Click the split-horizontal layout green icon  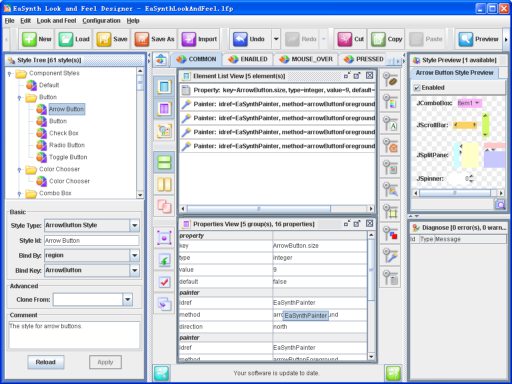[x=164, y=162]
